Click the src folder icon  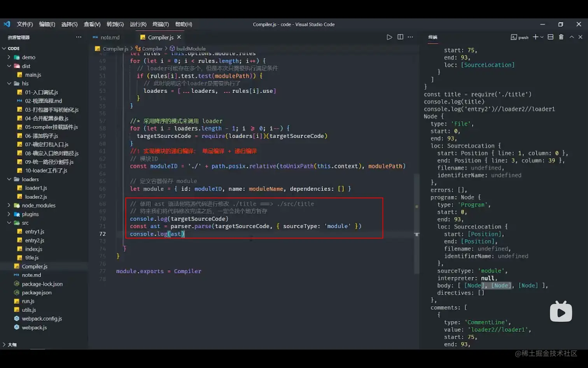point(17,223)
